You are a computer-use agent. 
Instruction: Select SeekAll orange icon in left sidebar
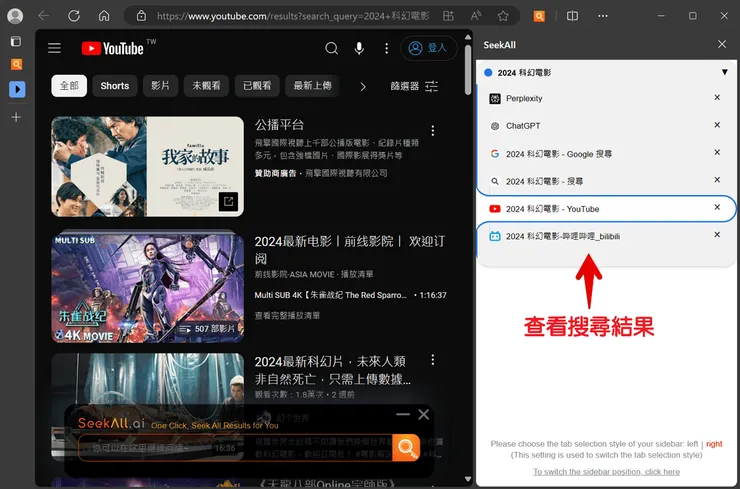(x=17, y=64)
